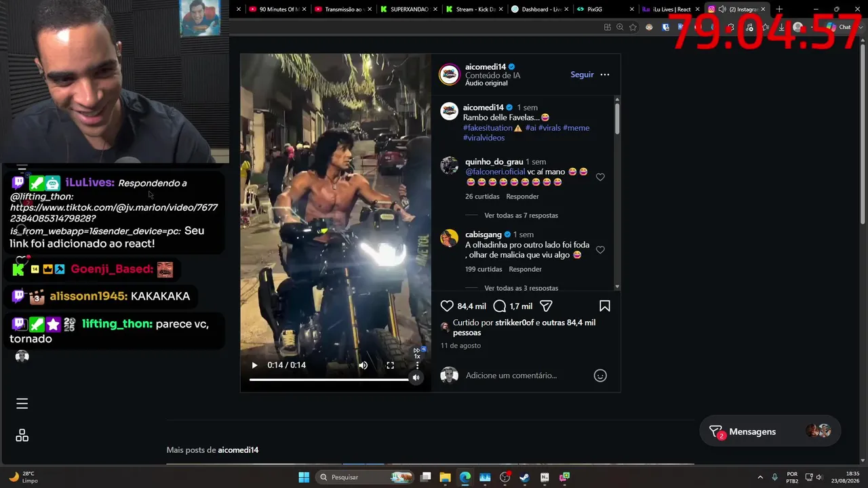
Task: Bookmark this page with the star icon
Action: click(x=633, y=27)
